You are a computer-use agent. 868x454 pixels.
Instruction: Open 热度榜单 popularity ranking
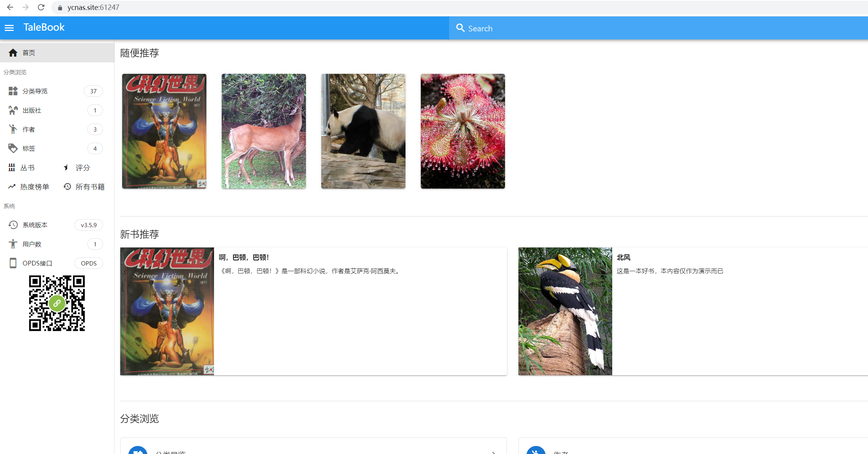[x=34, y=187]
